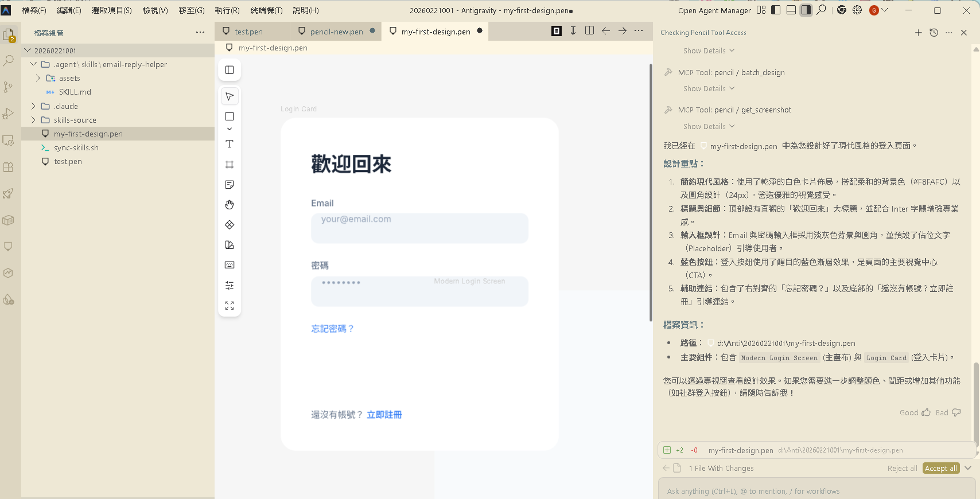Open agent conversation history
The image size is (980, 499).
click(934, 33)
